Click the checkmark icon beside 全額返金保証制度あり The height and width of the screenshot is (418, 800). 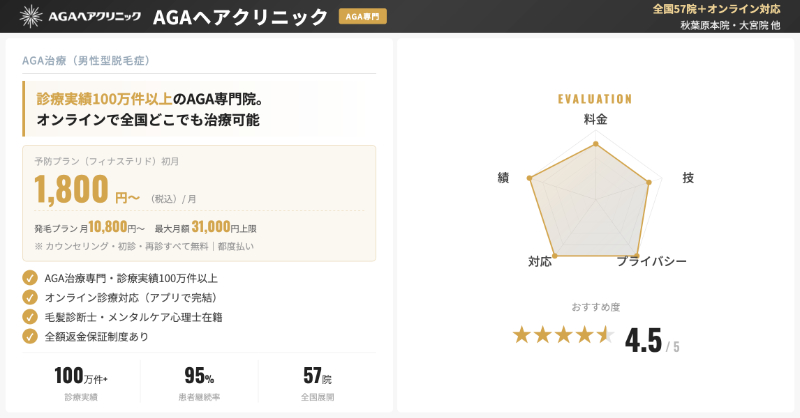pyautogui.click(x=29, y=336)
